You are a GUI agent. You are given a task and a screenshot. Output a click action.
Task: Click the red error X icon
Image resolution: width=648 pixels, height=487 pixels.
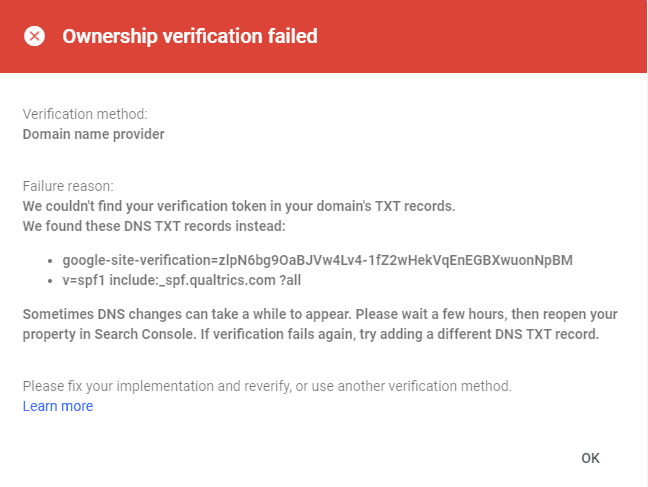[35, 37]
